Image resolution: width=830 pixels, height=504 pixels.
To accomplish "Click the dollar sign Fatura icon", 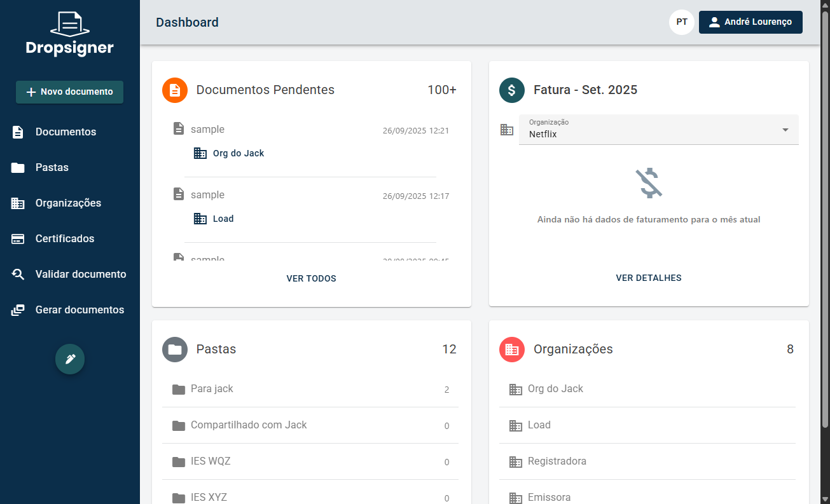I will point(512,90).
